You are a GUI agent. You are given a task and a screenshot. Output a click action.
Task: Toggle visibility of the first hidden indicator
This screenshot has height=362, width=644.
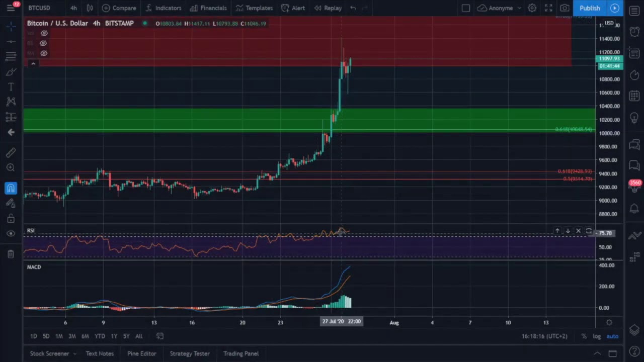pyautogui.click(x=44, y=33)
